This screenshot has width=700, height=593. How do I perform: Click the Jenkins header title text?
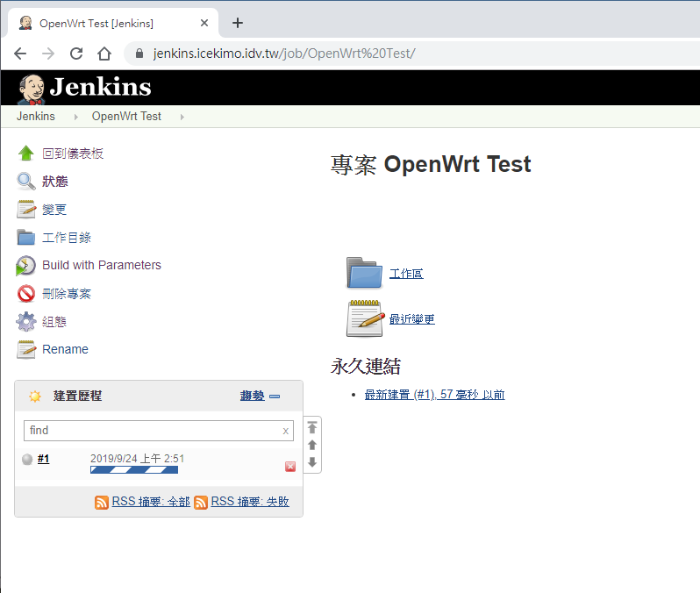pyautogui.click(x=101, y=87)
